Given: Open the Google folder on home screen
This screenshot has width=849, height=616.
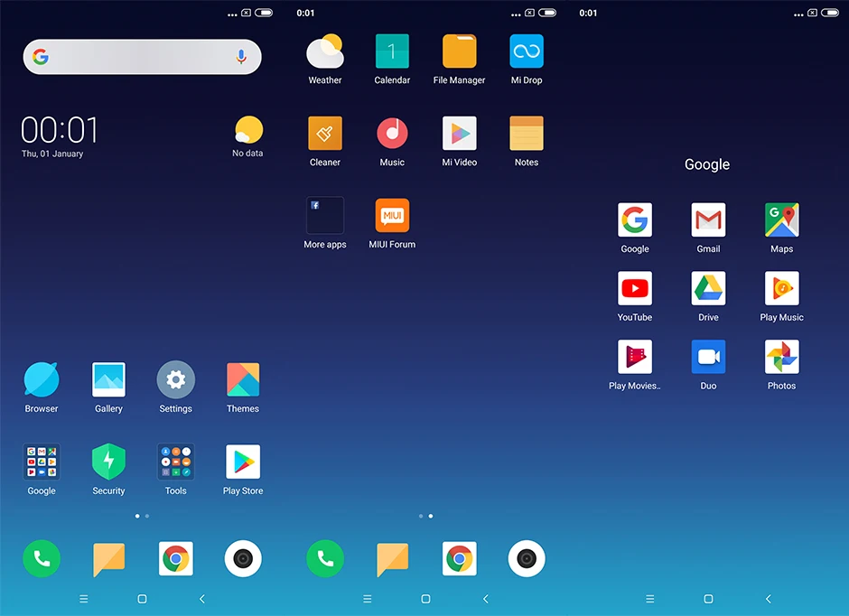Looking at the screenshot, I should (x=42, y=462).
